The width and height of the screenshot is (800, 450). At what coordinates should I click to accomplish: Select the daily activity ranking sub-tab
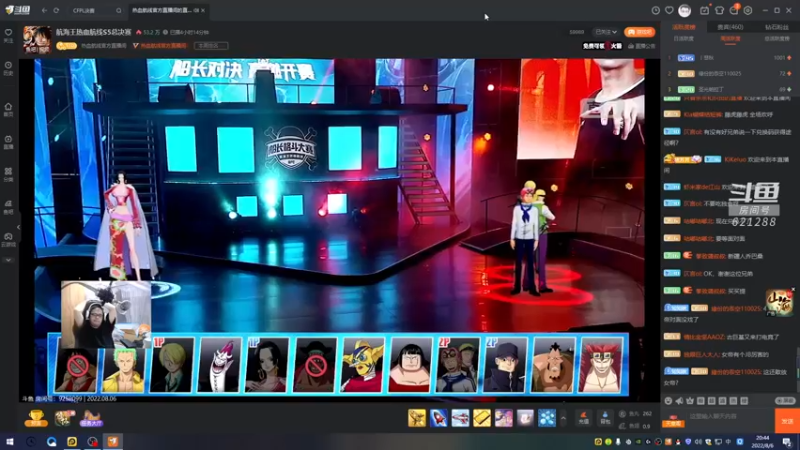(x=683, y=38)
